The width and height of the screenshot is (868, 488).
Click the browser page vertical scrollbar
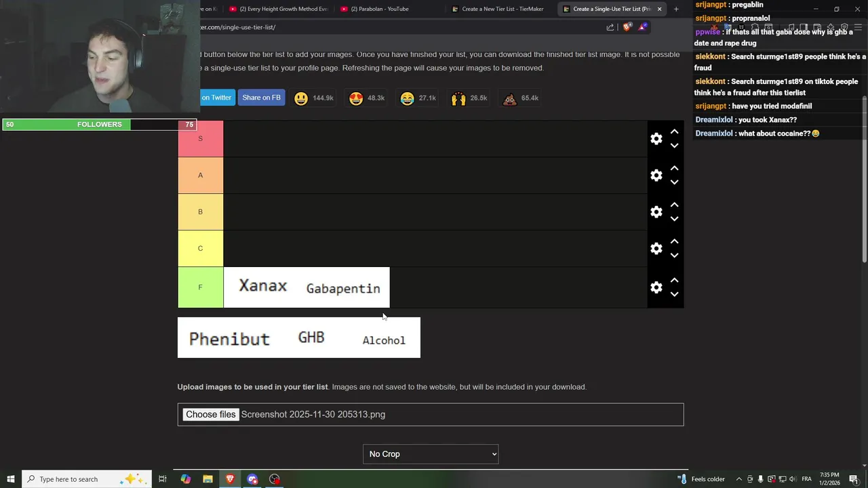tap(864, 180)
